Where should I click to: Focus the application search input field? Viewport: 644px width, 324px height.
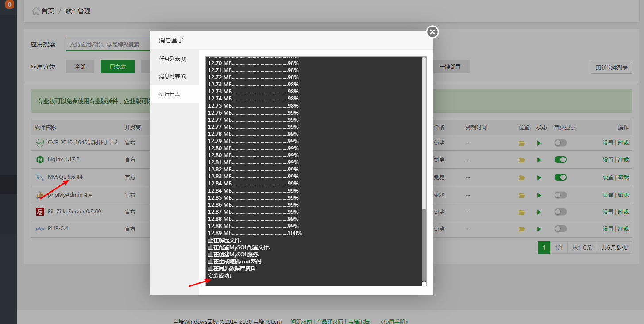(108, 44)
